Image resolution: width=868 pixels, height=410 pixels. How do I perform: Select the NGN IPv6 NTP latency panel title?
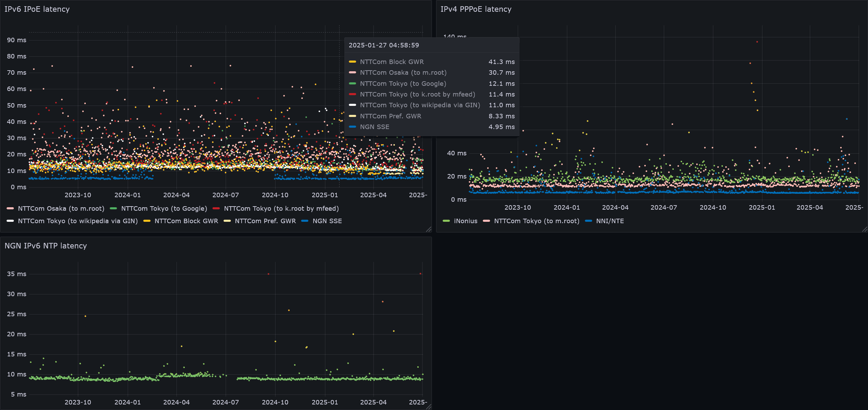point(45,246)
